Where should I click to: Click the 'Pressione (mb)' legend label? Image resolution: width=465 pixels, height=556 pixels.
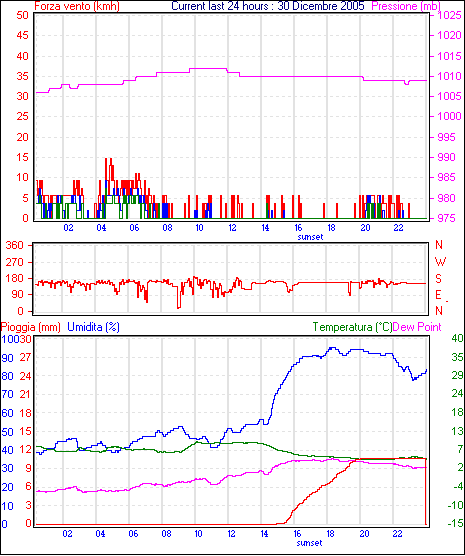pos(406,6)
